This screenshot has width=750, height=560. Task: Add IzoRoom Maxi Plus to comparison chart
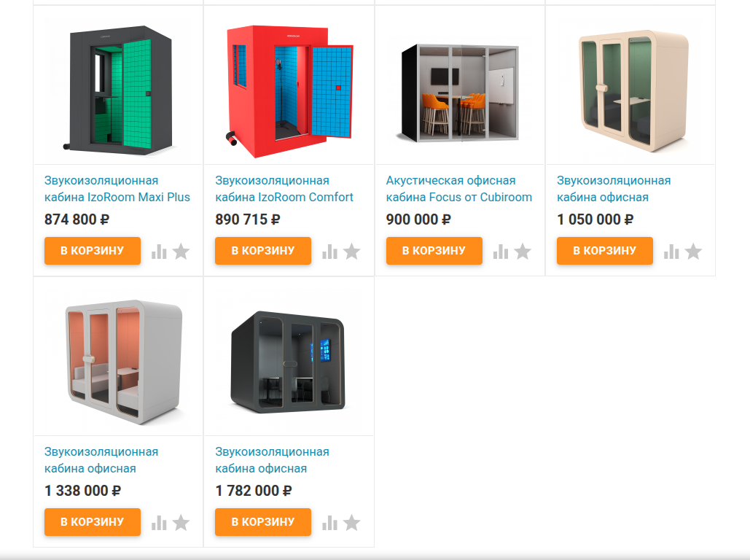click(x=159, y=252)
